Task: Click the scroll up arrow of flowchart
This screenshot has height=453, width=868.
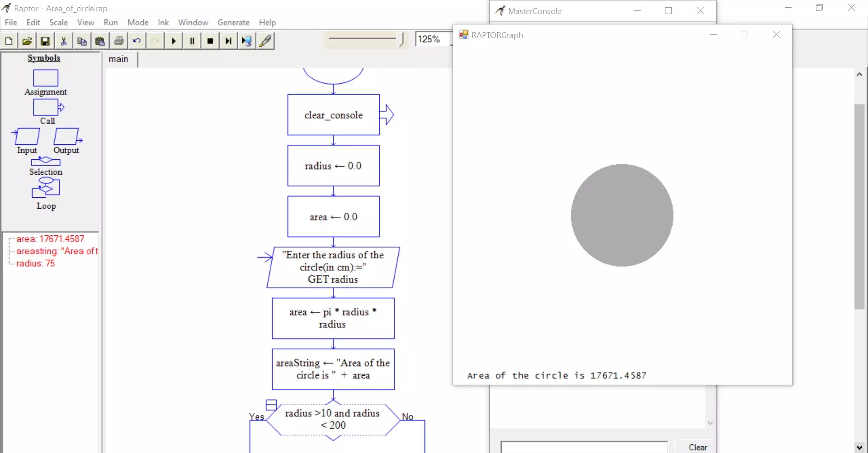Action: point(859,74)
